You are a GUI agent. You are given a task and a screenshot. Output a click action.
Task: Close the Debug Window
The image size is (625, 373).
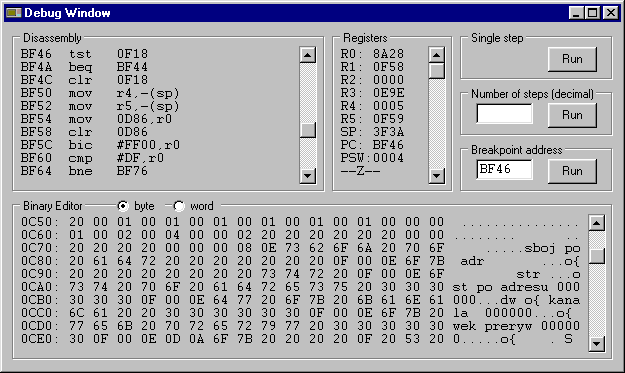tap(611, 13)
